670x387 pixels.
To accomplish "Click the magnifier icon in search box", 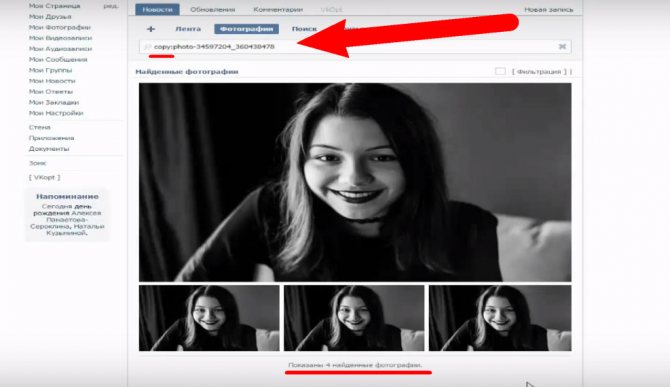I will coord(147,47).
